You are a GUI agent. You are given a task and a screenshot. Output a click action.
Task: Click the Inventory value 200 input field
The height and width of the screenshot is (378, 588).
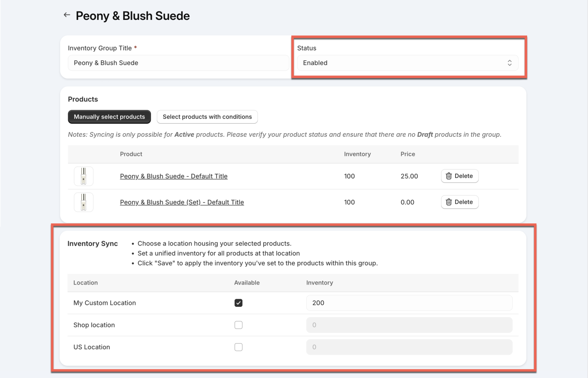pos(409,303)
